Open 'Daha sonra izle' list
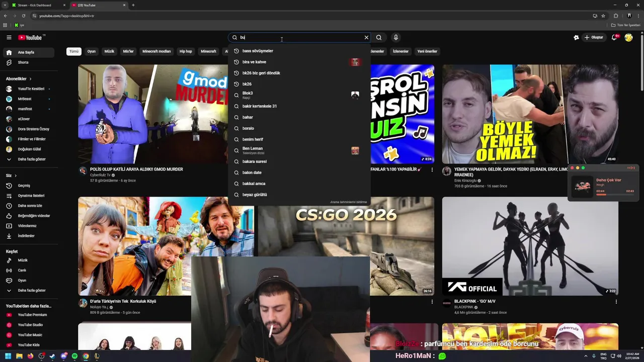The image size is (644, 362). pyautogui.click(x=28, y=206)
